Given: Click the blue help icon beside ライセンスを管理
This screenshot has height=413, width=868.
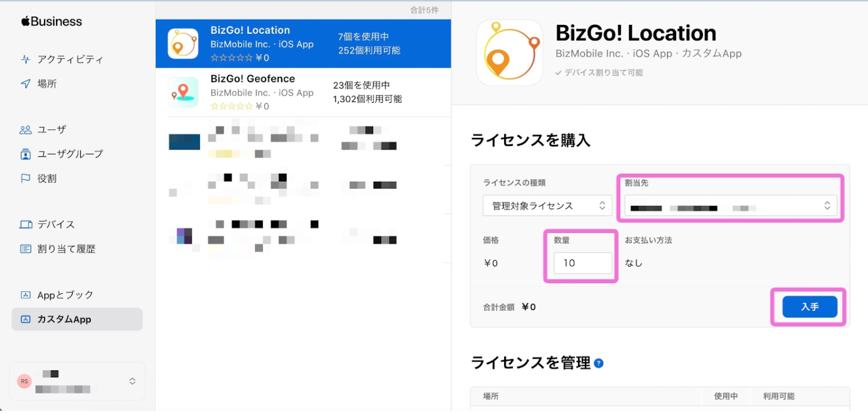Looking at the screenshot, I should click(599, 363).
